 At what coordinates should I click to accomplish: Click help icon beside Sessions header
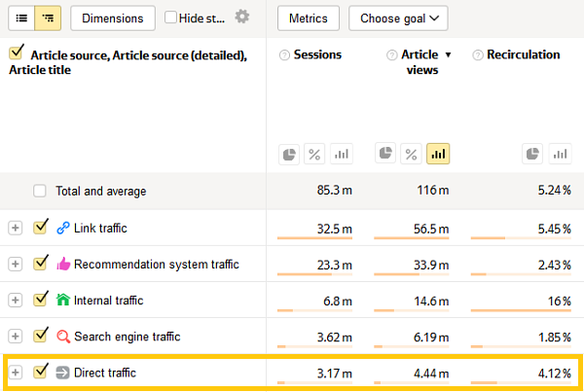(284, 55)
